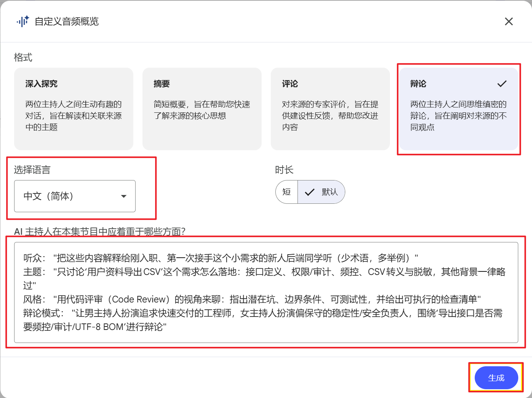Viewport: 532px width, 398px height.
Task: Click the audio waveform sparkle icon
Action: coord(23,21)
